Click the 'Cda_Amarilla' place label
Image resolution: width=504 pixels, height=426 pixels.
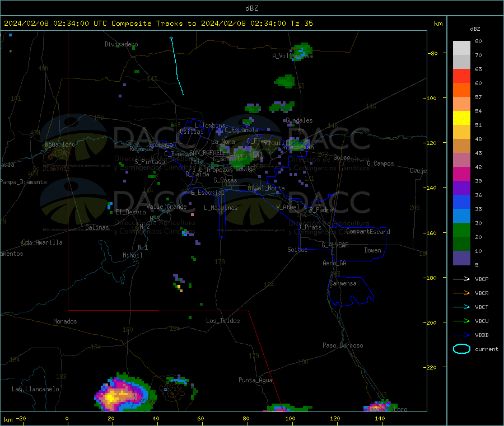[42, 242]
